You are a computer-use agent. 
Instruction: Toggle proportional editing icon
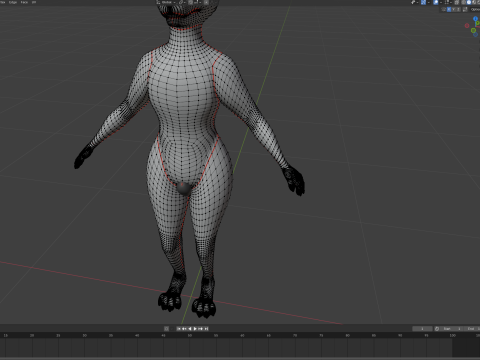pos(206,2)
